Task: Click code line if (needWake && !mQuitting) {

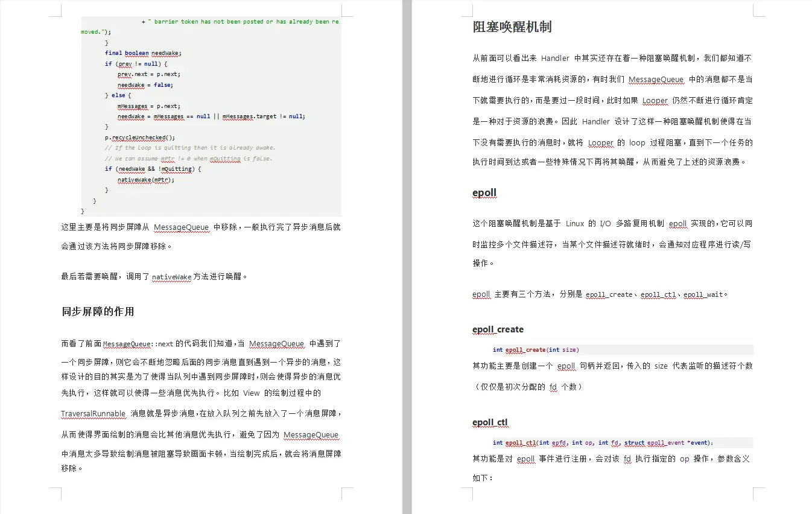Action: 153,169
